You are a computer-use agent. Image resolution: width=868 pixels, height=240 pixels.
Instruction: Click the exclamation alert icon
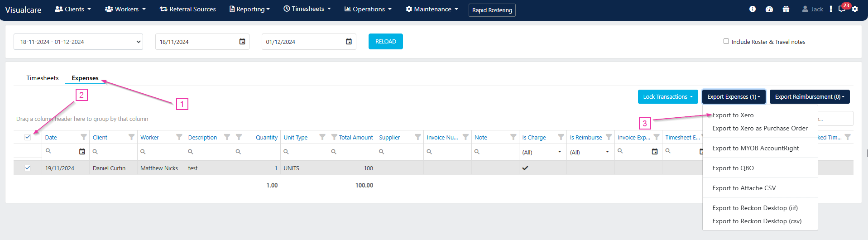831,9
